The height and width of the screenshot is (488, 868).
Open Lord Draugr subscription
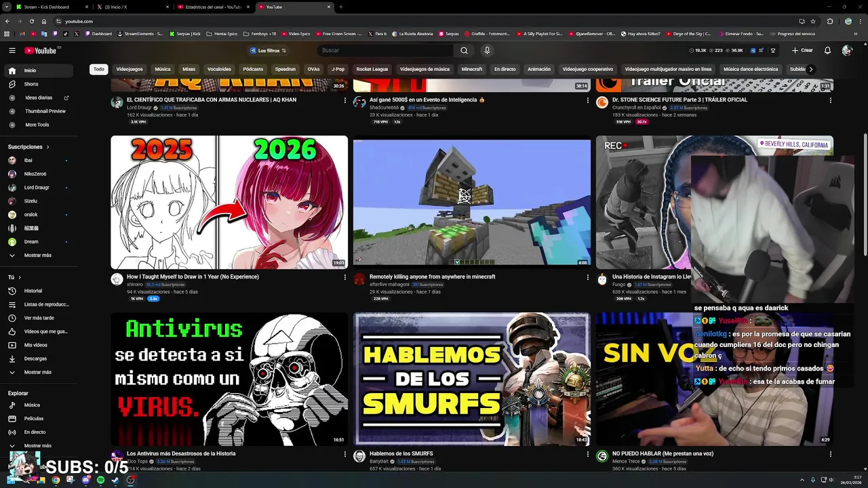[37, 188]
